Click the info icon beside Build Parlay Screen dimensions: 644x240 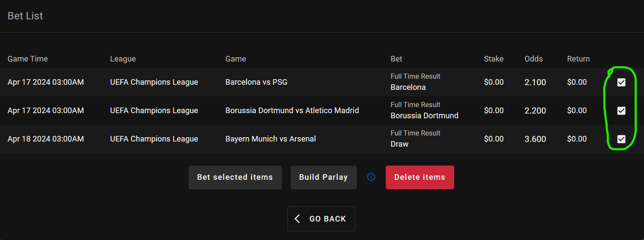(x=371, y=177)
